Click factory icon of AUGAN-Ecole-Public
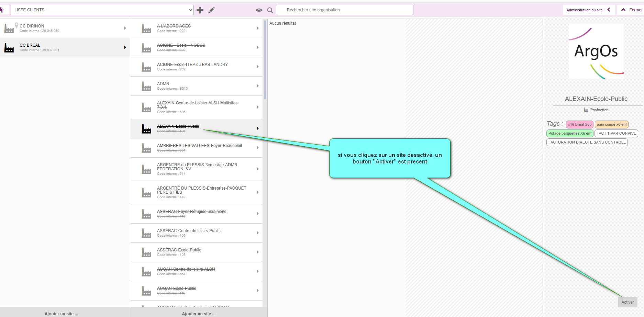 pyautogui.click(x=146, y=291)
